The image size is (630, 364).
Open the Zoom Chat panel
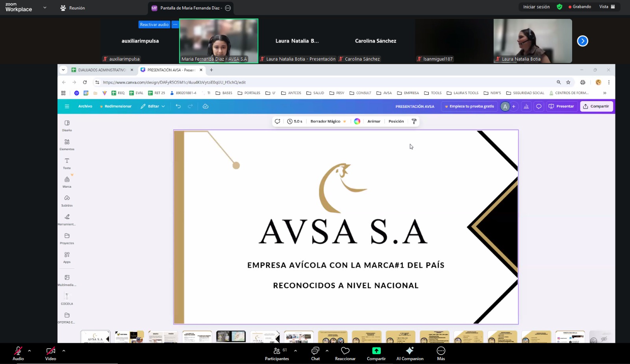tap(315, 353)
